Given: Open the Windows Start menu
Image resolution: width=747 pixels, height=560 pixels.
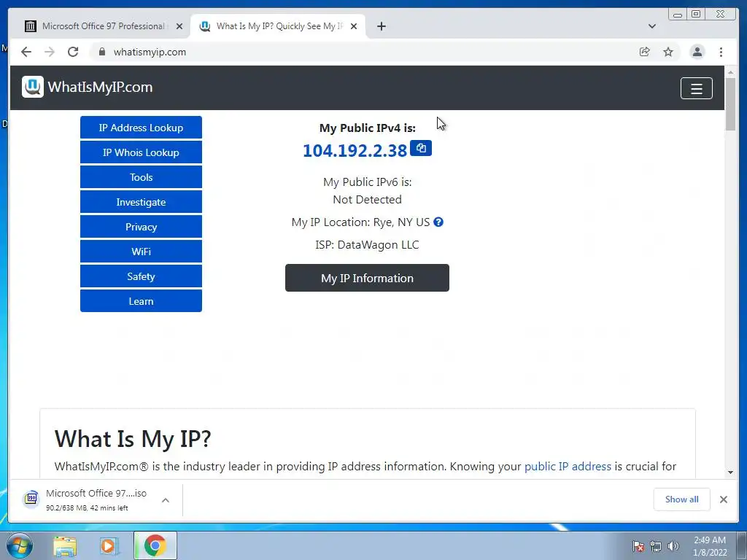Looking at the screenshot, I should pyautogui.click(x=20, y=545).
